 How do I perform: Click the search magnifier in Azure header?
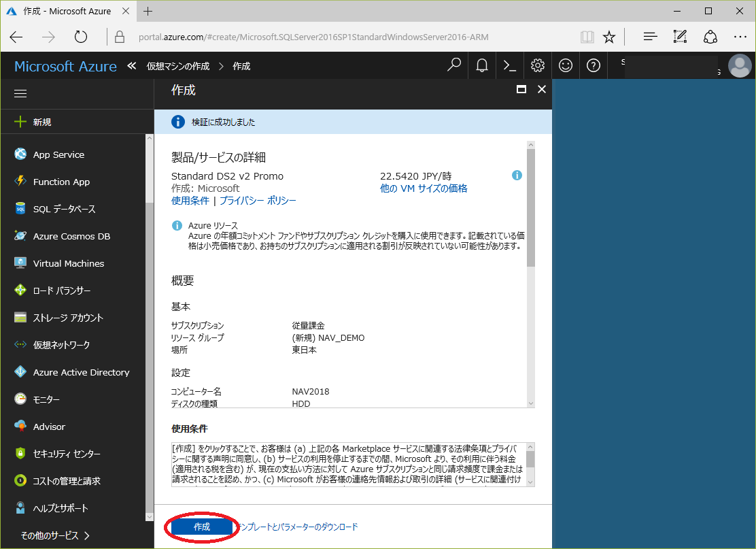pyautogui.click(x=453, y=65)
